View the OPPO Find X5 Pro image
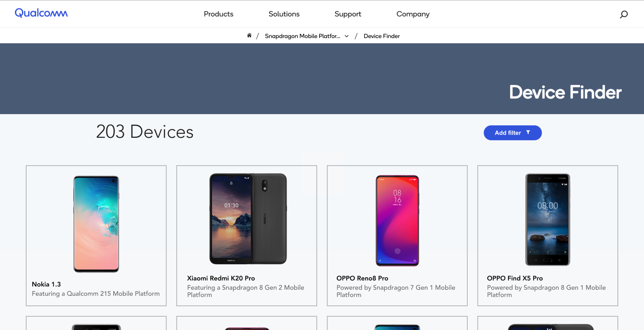This screenshot has height=330, width=644. [547, 220]
